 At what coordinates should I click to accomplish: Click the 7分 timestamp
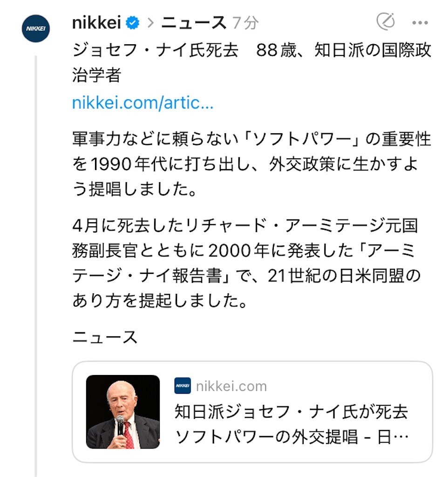(x=245, y=23)
